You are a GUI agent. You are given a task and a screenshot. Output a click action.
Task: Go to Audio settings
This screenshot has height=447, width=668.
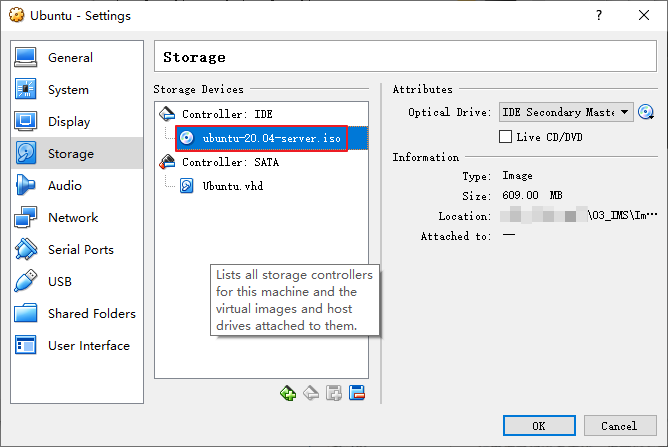(64, 186)
